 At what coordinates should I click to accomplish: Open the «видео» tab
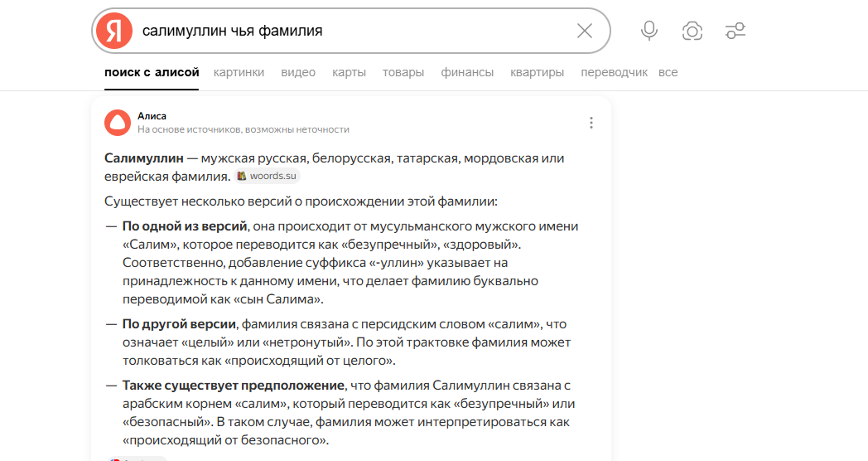tap(298, 72)
